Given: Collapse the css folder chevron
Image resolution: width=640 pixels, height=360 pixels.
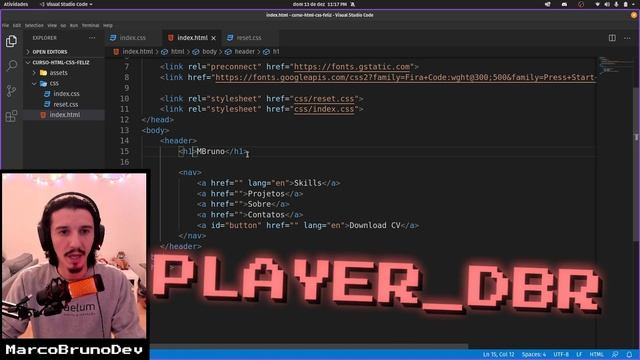Looking at the screenshot, I should pyautogui.click(x=34, y=83).
